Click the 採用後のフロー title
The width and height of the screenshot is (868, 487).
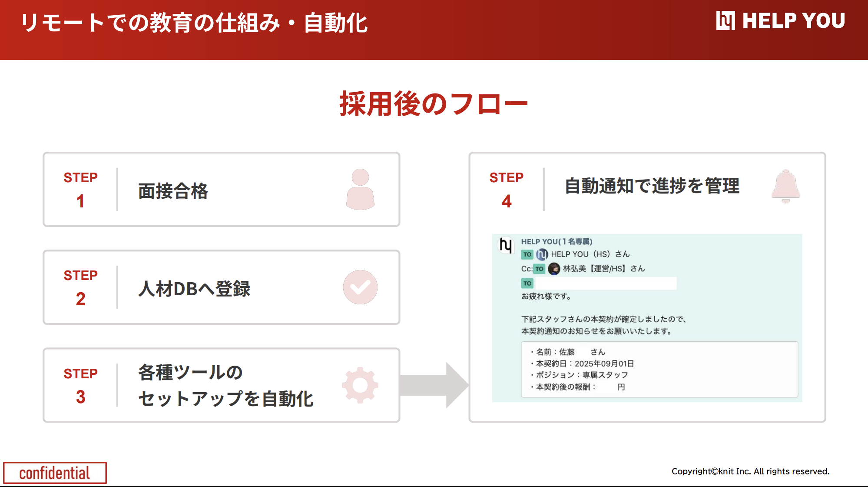coord(434,104)
